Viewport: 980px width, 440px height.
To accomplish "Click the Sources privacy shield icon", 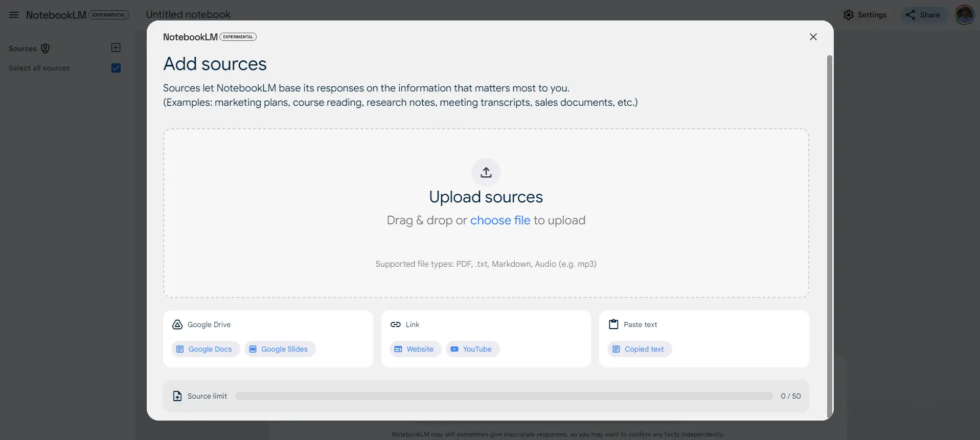I will coord(45,49).
